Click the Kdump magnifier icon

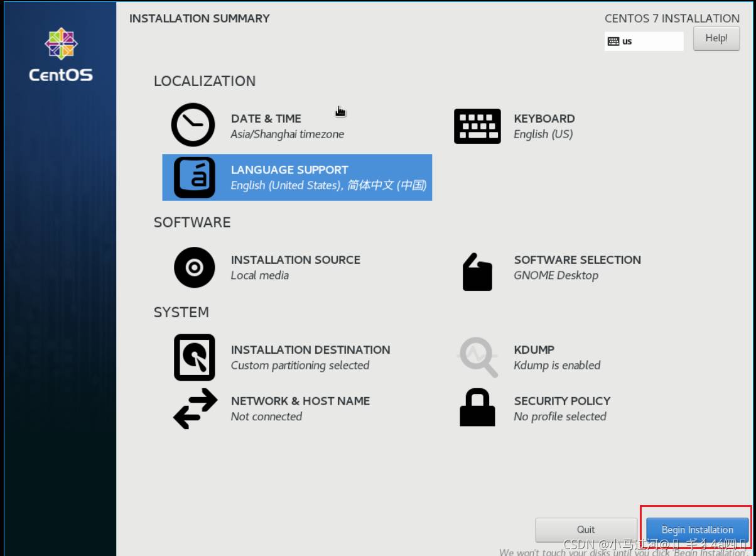tap(477, 357)
